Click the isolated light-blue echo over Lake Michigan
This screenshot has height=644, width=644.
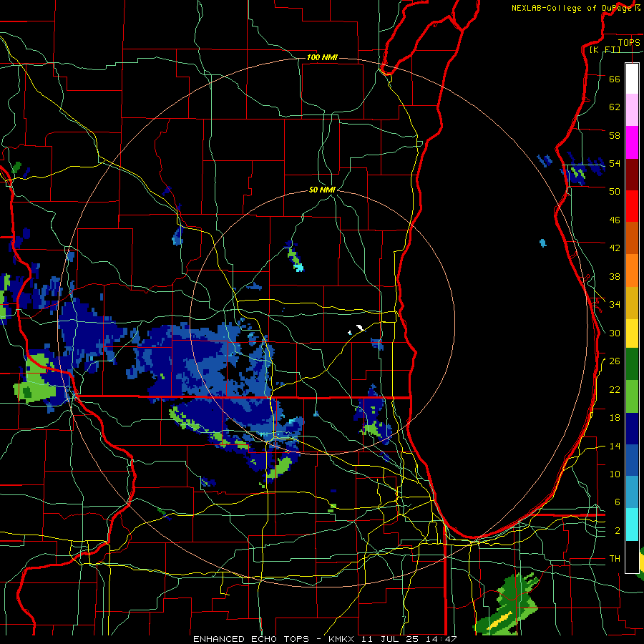[x=543, y=243]
